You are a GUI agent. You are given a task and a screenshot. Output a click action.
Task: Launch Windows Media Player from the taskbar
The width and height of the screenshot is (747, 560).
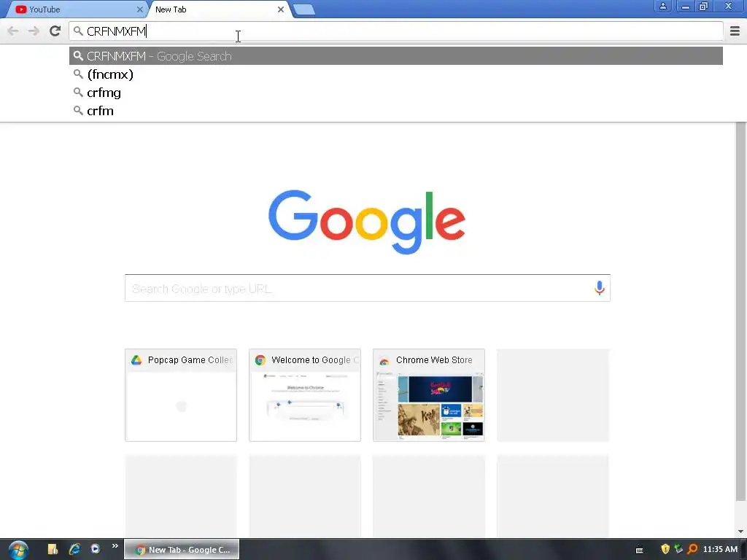96,549
